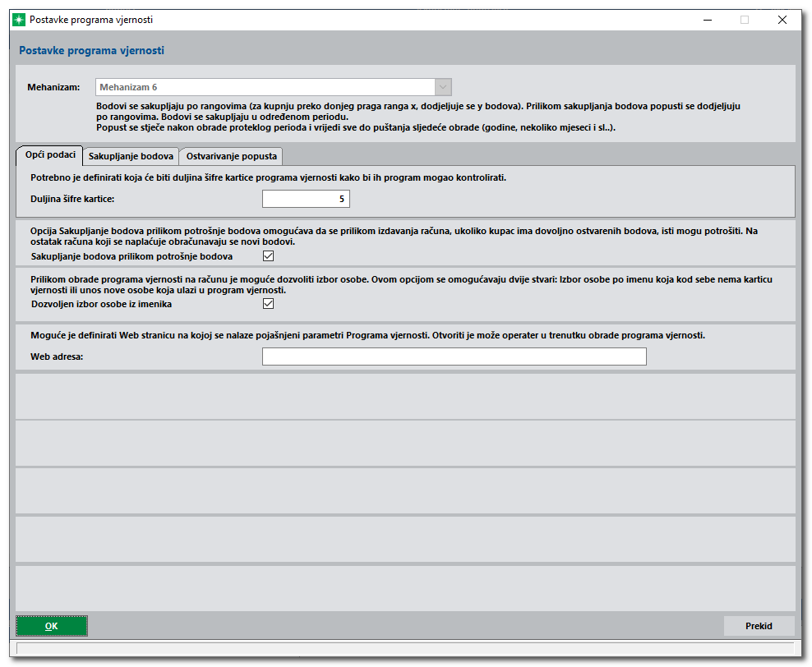Click the Mehanizam 6 combo box field

[265, 87]
